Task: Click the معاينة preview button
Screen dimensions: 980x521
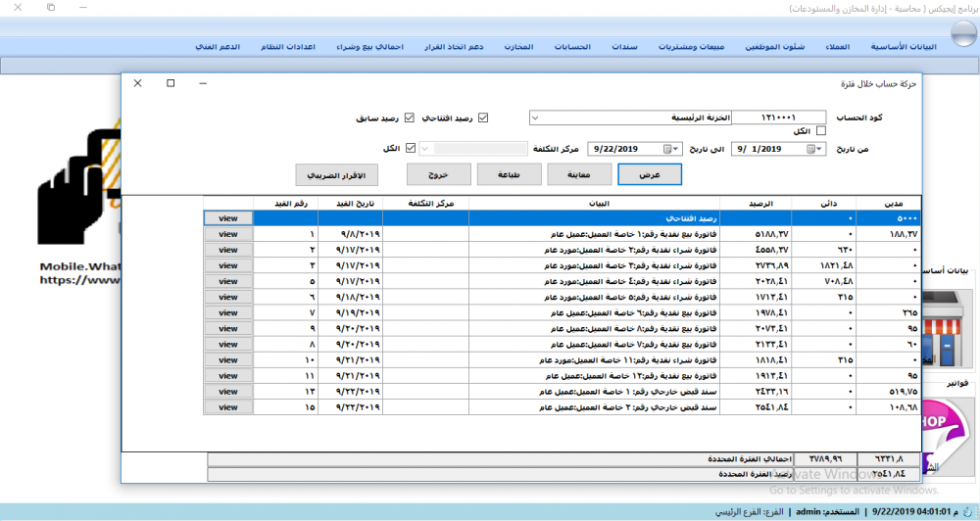Action: tap(579, 175)
